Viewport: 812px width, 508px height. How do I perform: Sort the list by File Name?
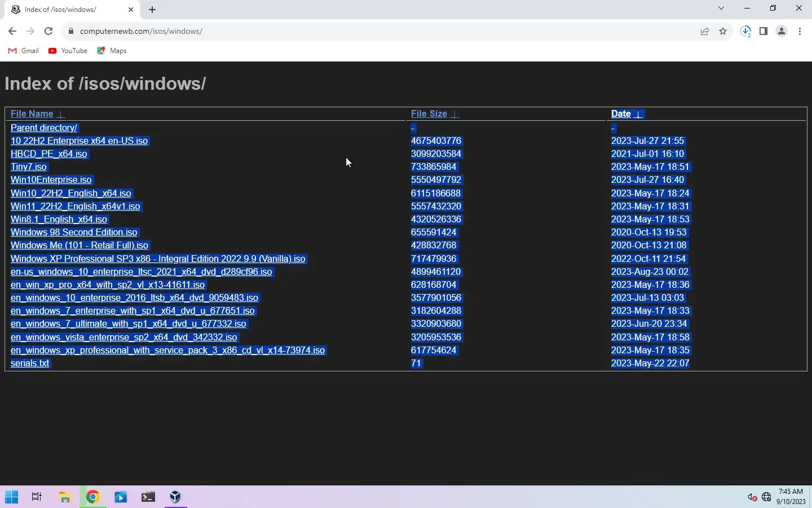(x=32, y=114)
